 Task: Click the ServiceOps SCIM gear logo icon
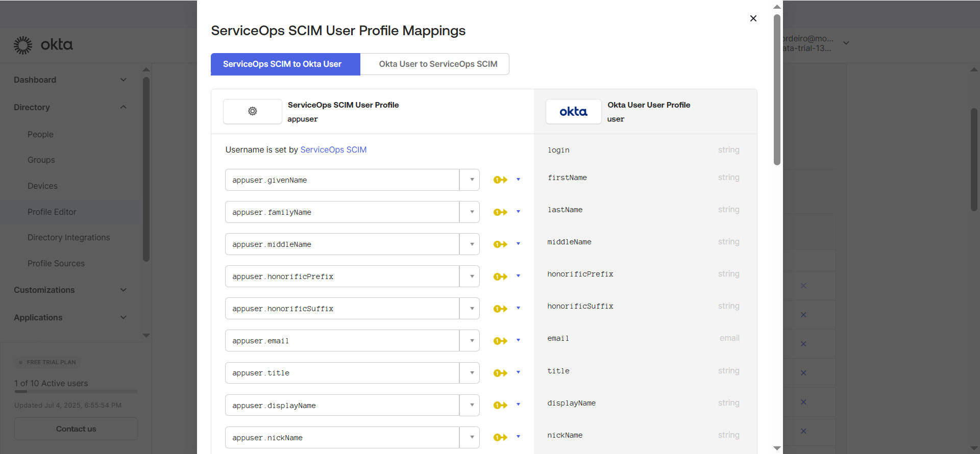pyautogui.click(x=253, y=111)
